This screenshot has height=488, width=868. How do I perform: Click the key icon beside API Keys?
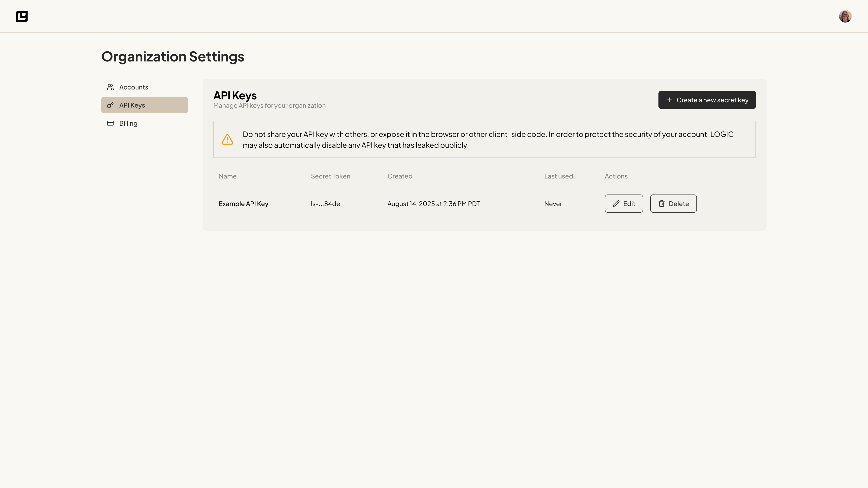110,105
